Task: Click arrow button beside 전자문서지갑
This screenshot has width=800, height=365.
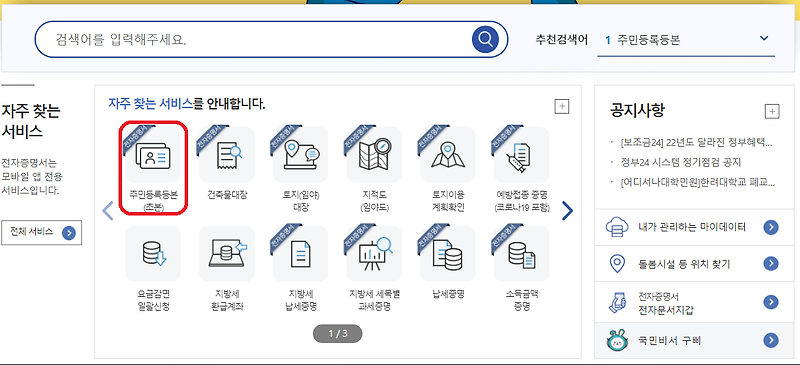Action: pyautogui.click(x=771, y=302)
